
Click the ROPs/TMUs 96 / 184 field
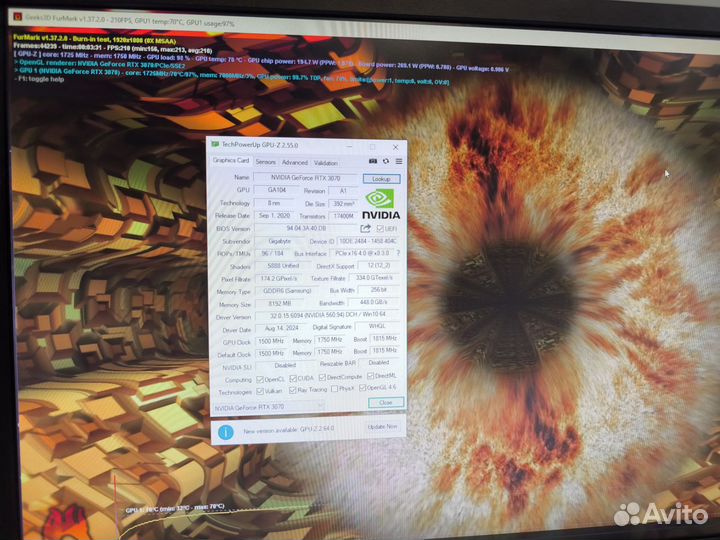272,253
